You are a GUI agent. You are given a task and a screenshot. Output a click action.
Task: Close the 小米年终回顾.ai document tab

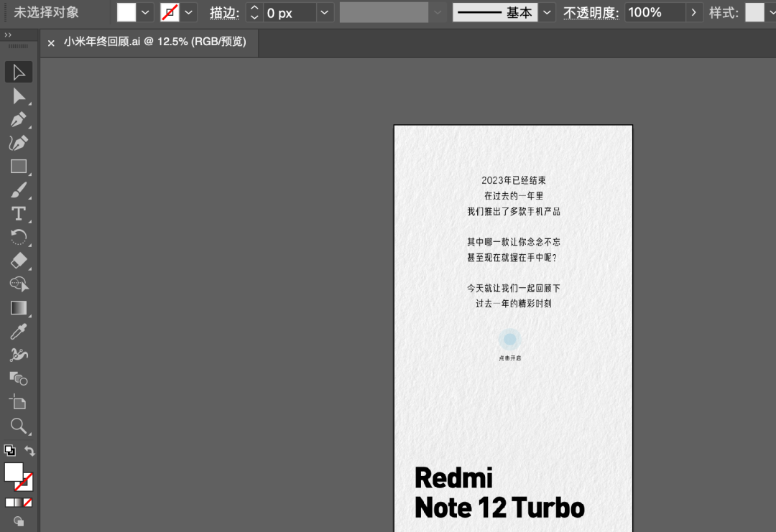click(51, 43)
